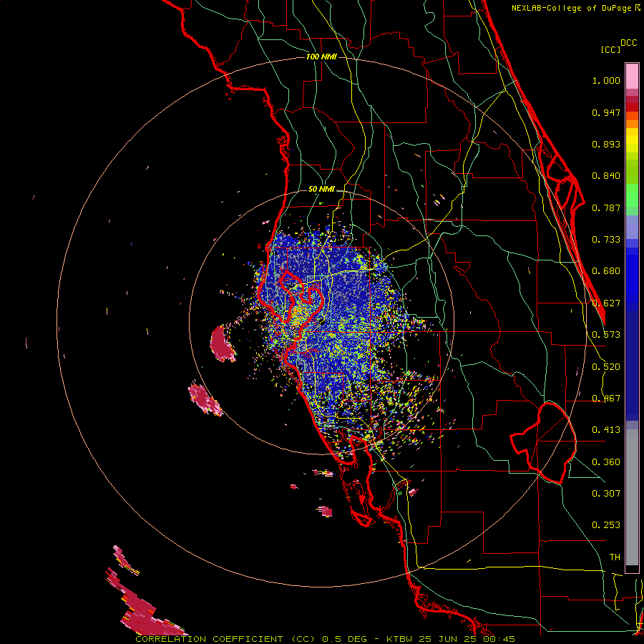The image size is (644, 644).
Task: Select the 0.787 scale value
Action: point(606,208)
